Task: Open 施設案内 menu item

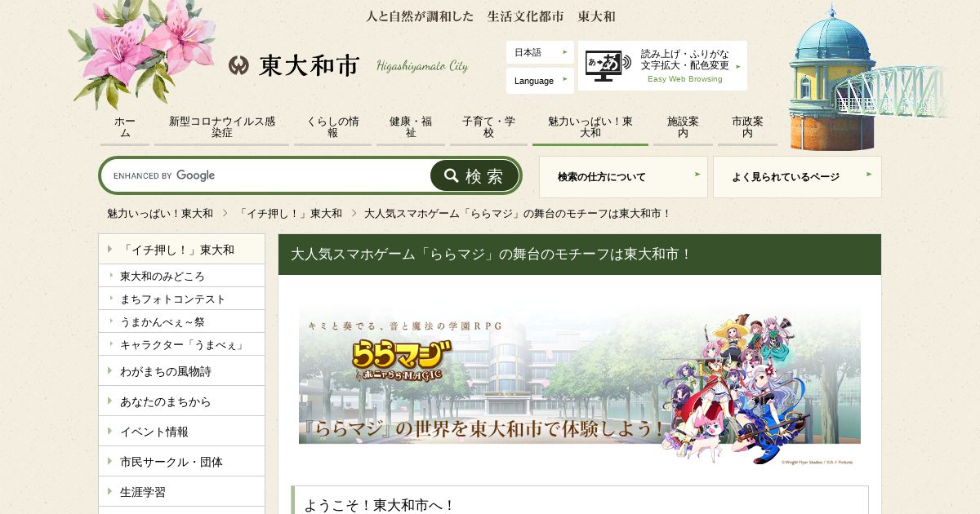Action: (x=683, y=127)
